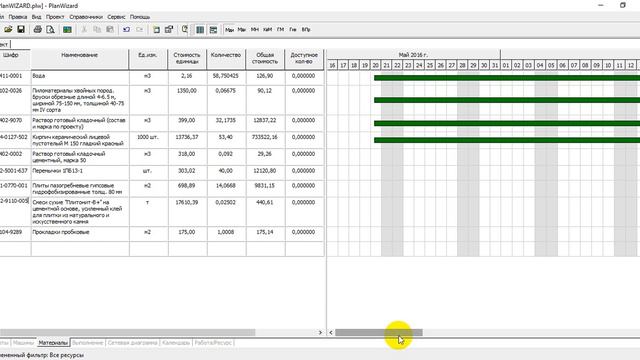The width and height of the screenshot is (640, 360).
Task: Toggle the split columns view icon
Action: (x=200, y=29)
